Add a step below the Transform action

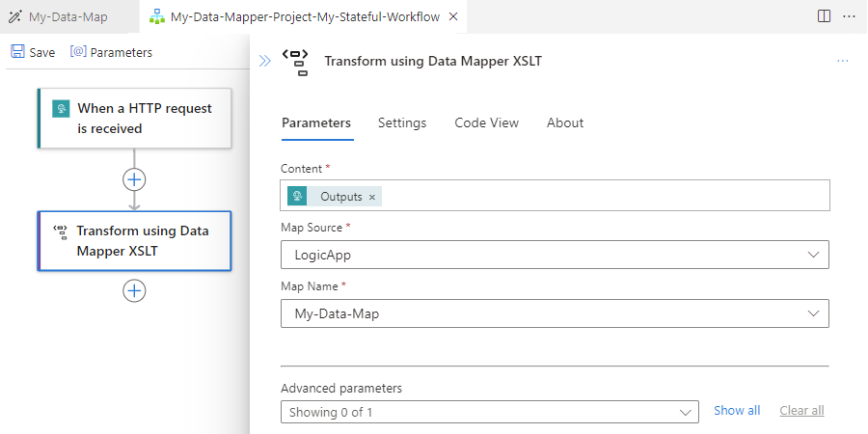(134, 290)
